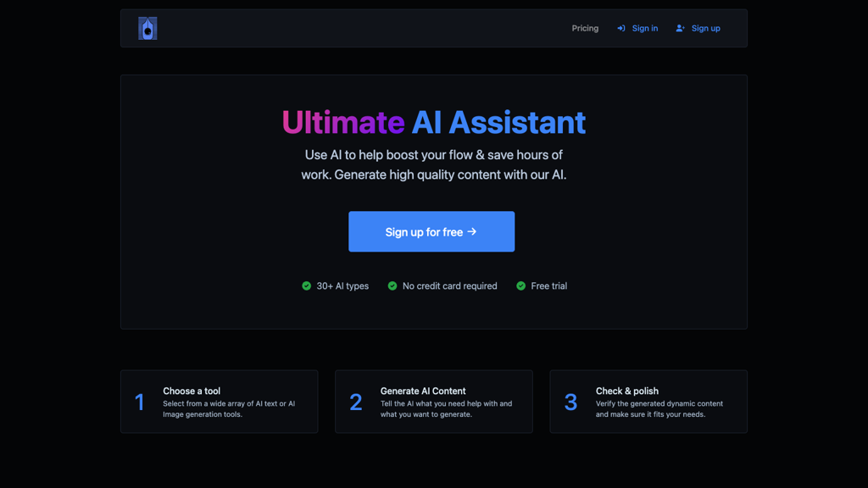The width and height of the screenshot is (868, 488).
Task: Click the arrow icon beside Sign in
Action: [x=621, y=27]
